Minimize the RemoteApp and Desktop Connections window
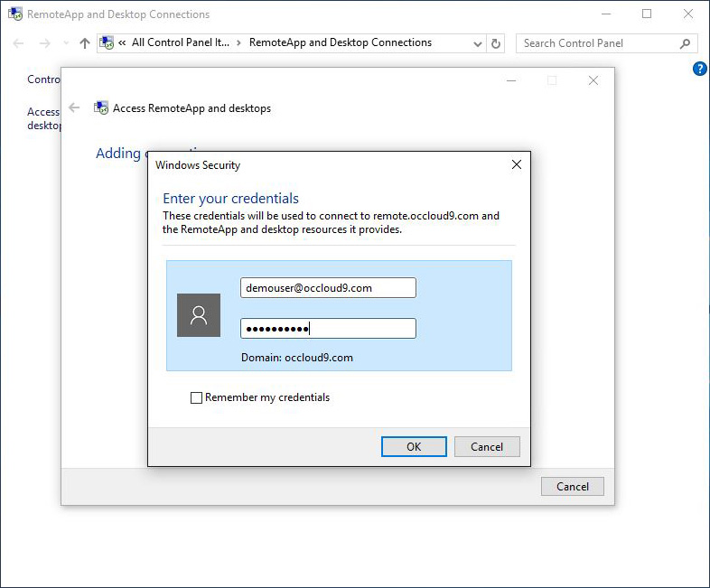The image size is (710, 588). pyautogui.click(x=606, y=14)
